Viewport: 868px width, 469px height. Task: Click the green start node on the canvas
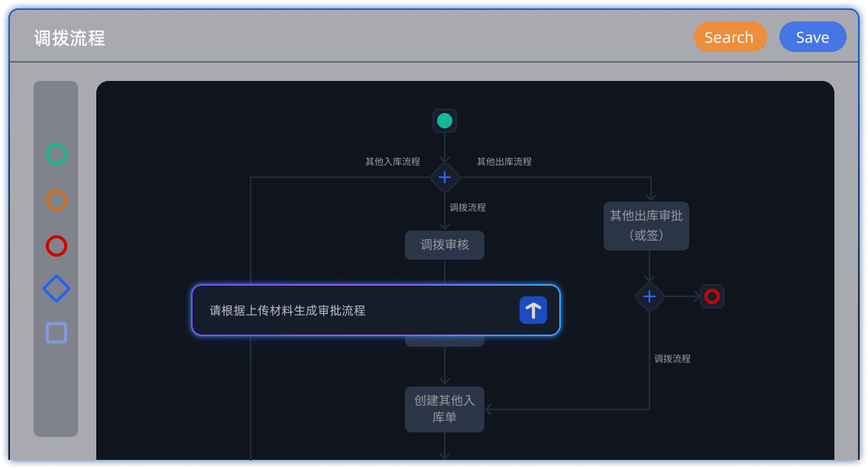click(x=444, y=120)
